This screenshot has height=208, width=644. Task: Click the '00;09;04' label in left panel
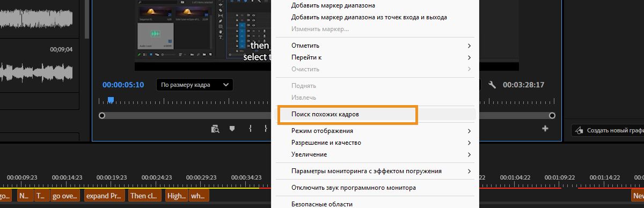pyautogui.click(x=61, y=49)
